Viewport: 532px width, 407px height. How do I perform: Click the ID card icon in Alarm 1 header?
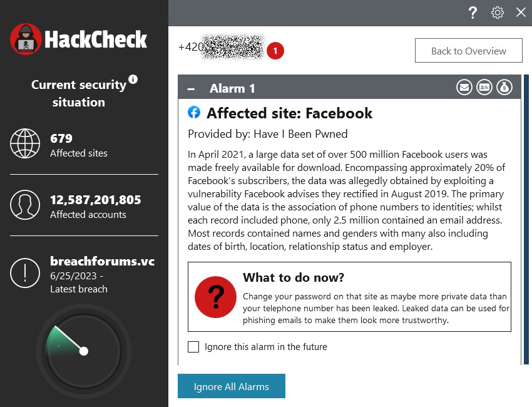(x=484, y=88)
